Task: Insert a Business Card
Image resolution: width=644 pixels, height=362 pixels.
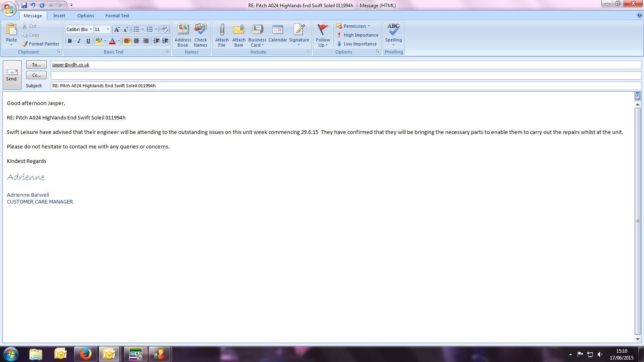Action: (x=257, y=35)
